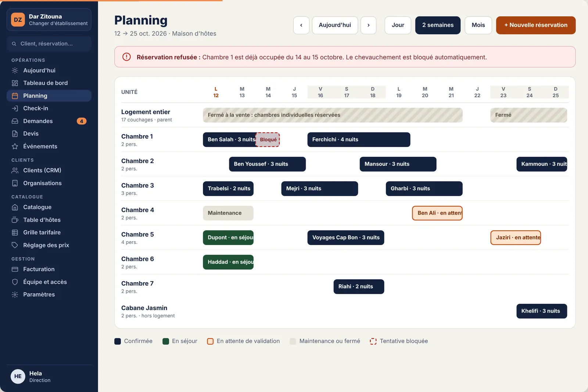Screen dimensions: 588x392
Task: Click the sun icon beside Aujourd'hui in sidebar
Action: click(x=15, y=71)
